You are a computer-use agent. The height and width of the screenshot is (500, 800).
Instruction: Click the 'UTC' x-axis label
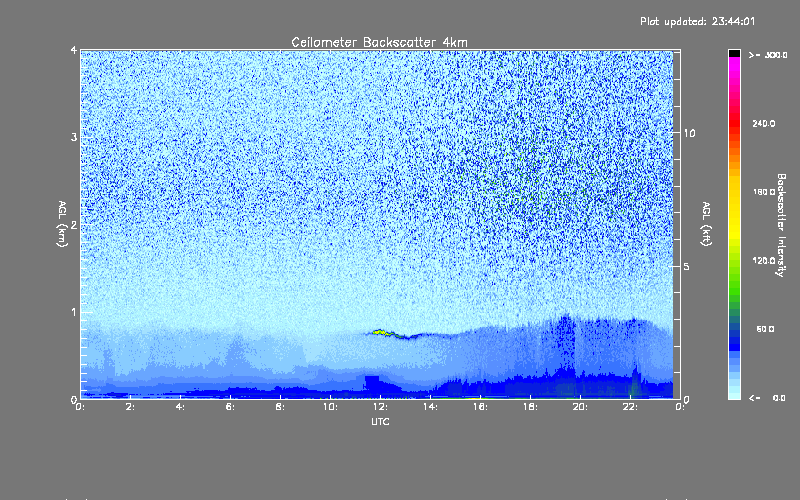pyautogui.click(x=380, y=422)
